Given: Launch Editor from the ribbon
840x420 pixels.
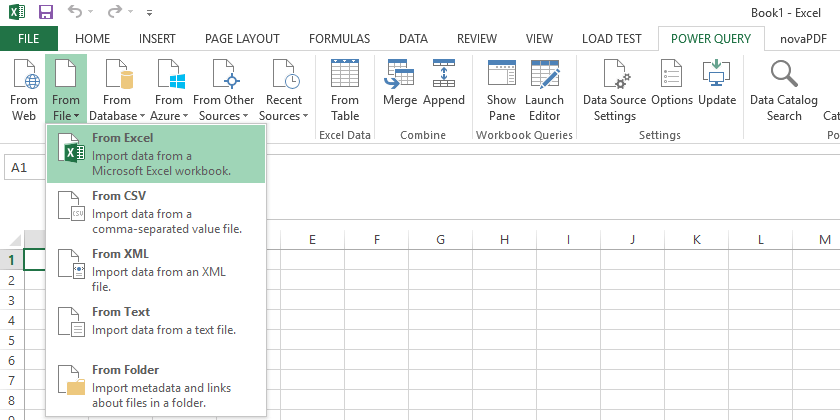Looking at the screenshot, I should pyautogui.click(x=544, y=89).
